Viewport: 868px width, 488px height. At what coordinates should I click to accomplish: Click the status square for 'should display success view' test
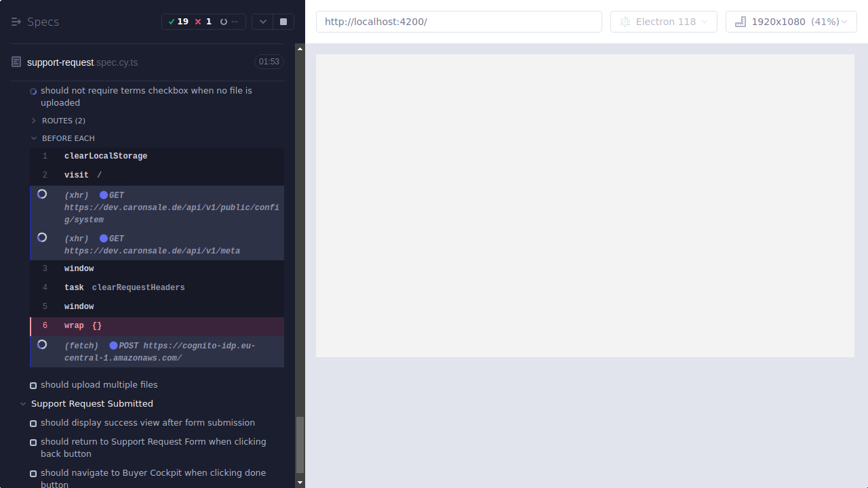(33, 423)
